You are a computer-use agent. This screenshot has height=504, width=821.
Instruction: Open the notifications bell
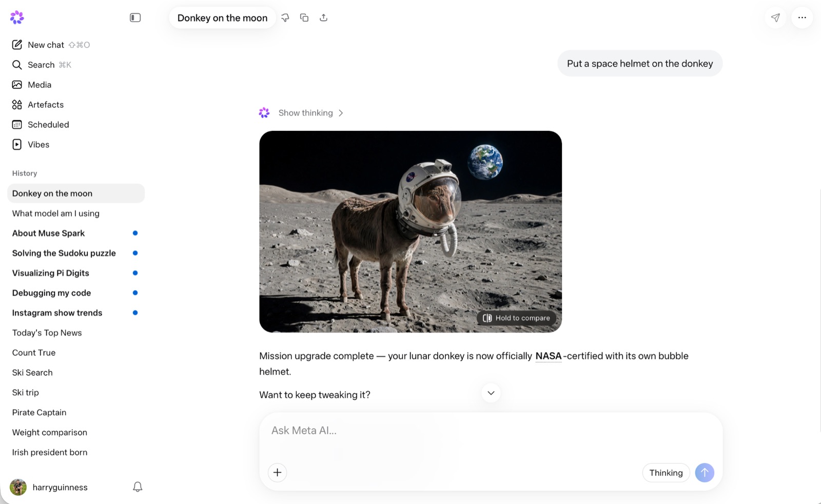pyautogui.click(x=138, y=487)
